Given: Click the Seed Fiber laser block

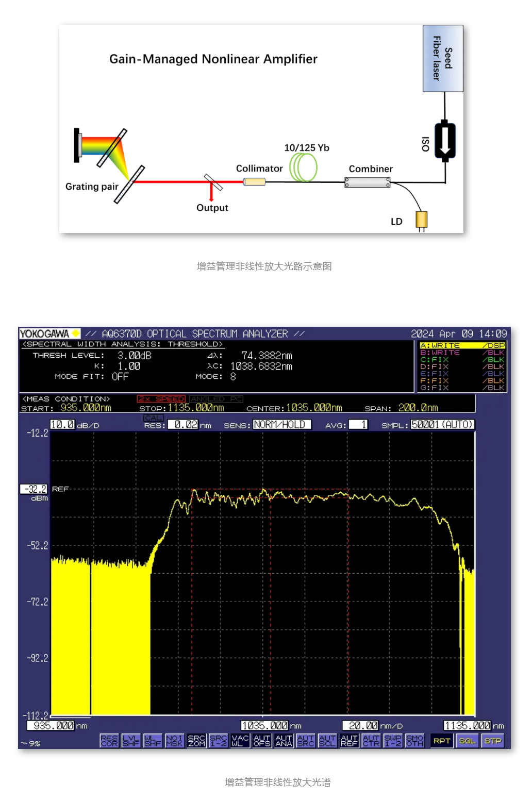Looking at the screenshot, I should [443, 58].
